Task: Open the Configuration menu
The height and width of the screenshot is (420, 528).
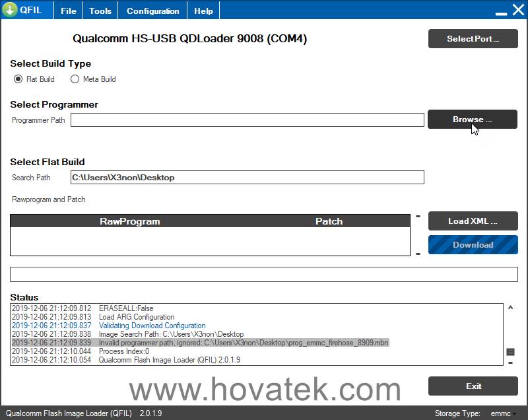Action: tap(152, 11)
